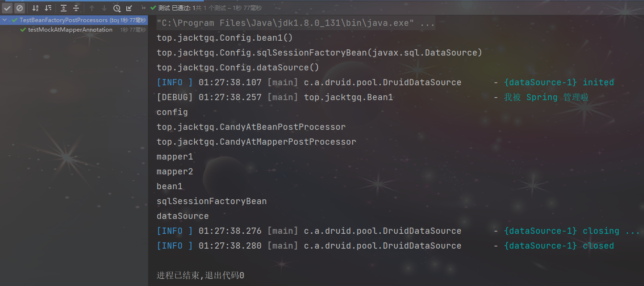
Task: Collapse all test nodes
Action: point(76,8)
